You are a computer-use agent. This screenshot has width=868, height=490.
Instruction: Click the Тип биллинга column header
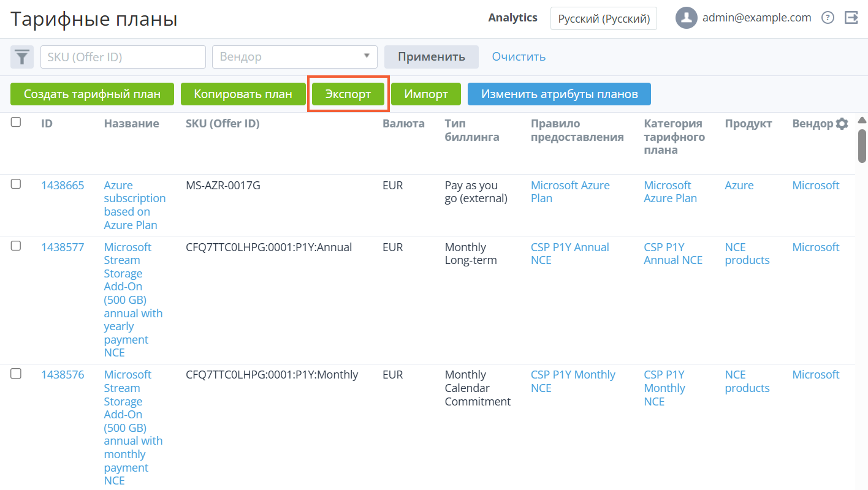472,130
